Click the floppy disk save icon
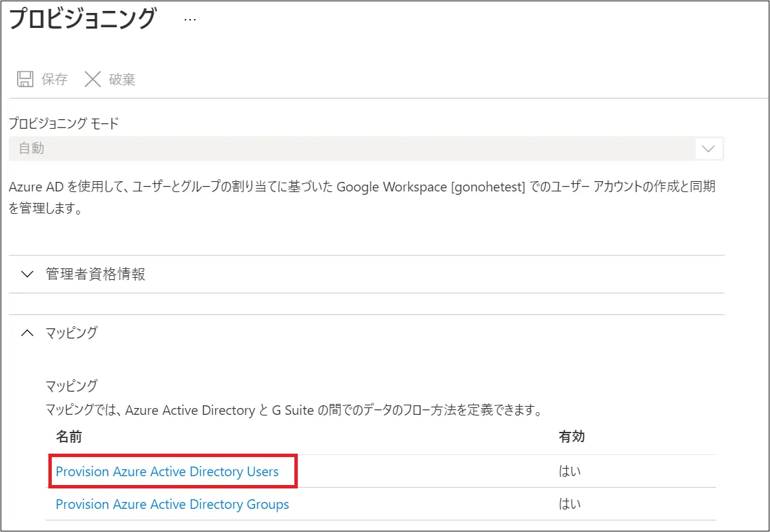Screen dimensions: 770x532 [25, 79]
